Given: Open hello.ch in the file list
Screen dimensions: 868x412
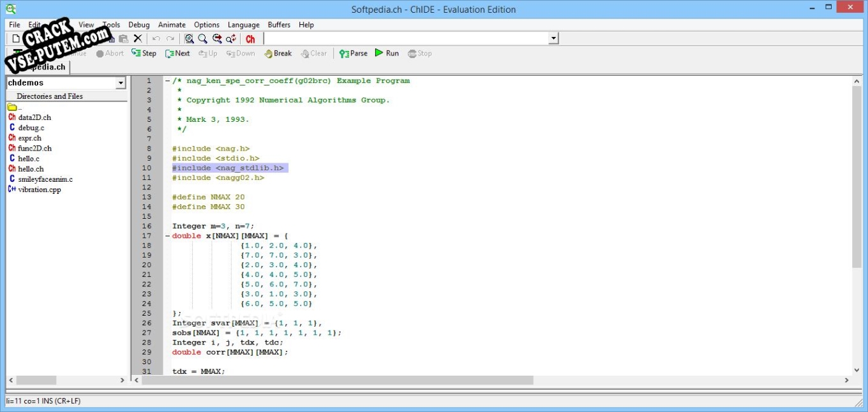Looking at the screenshot, I should [x=26, y=169].
